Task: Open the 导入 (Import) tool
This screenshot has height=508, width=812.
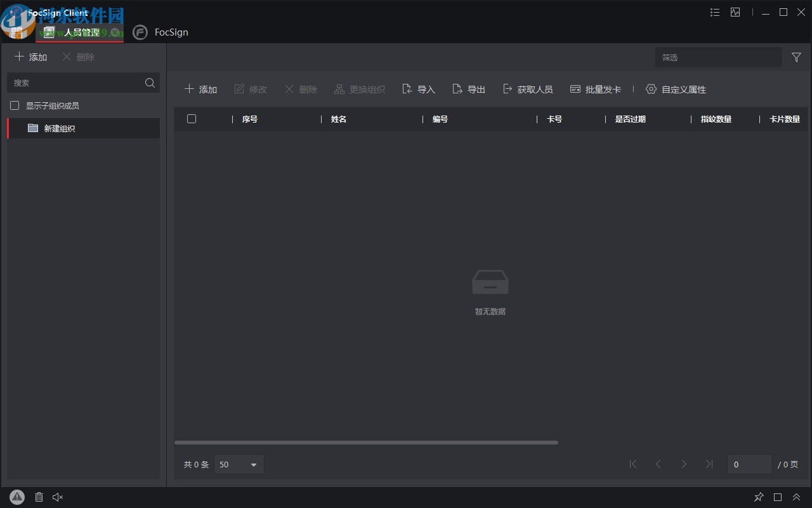Action: coord(418,89)
